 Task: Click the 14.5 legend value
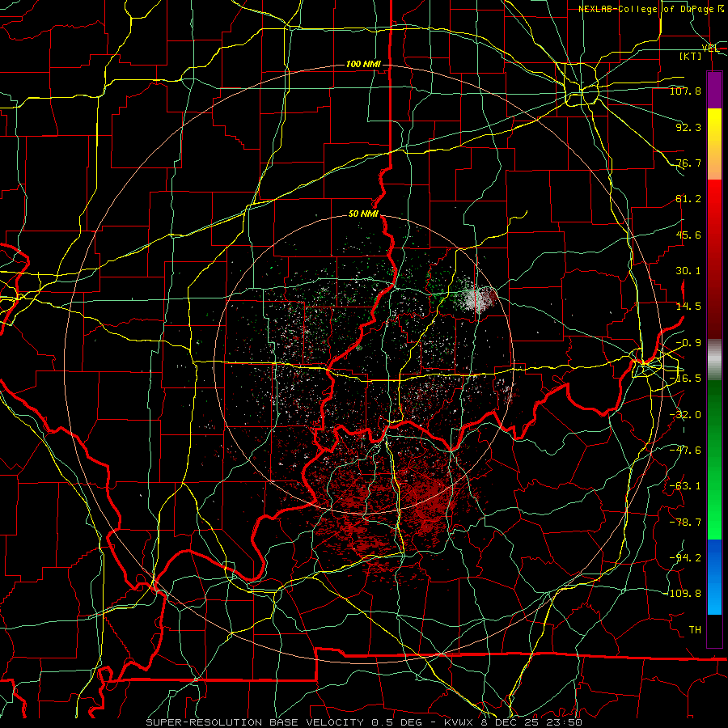coord(688,307)
